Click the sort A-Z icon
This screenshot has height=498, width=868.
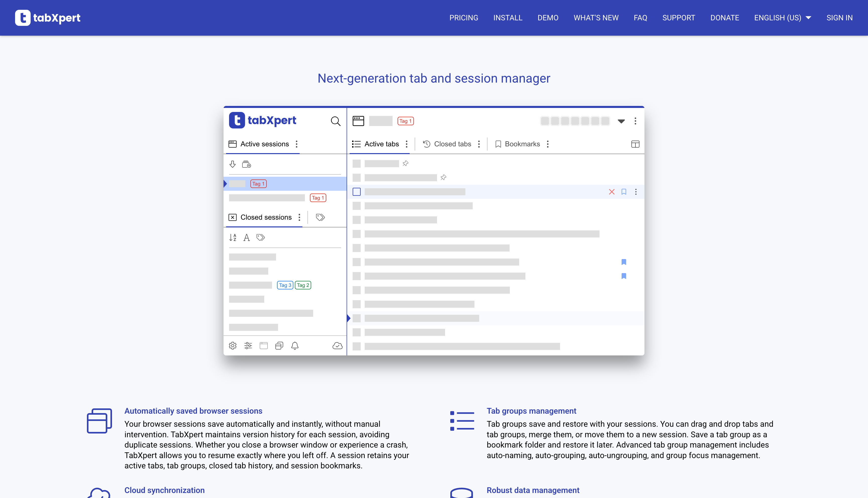tap(233, 237)
